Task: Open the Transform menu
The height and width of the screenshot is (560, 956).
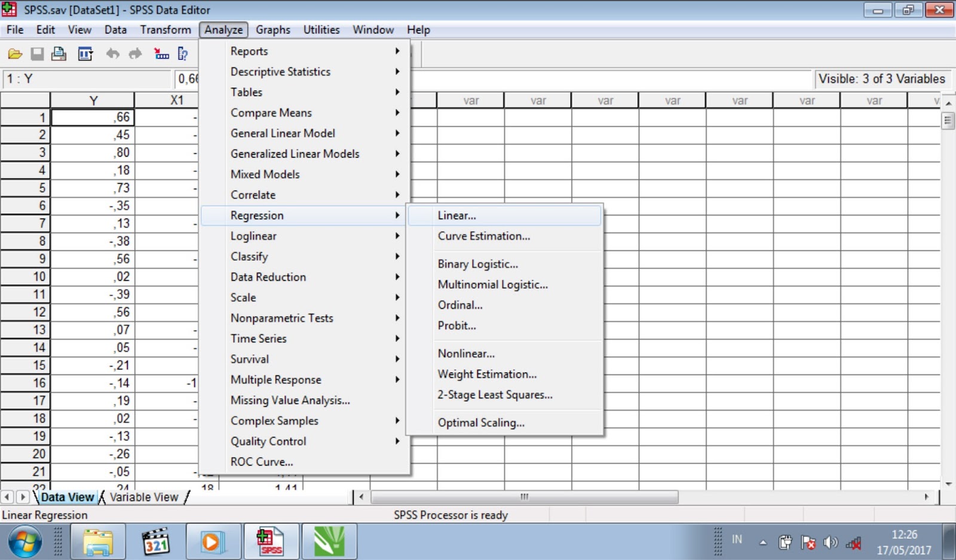Action: 166,30
